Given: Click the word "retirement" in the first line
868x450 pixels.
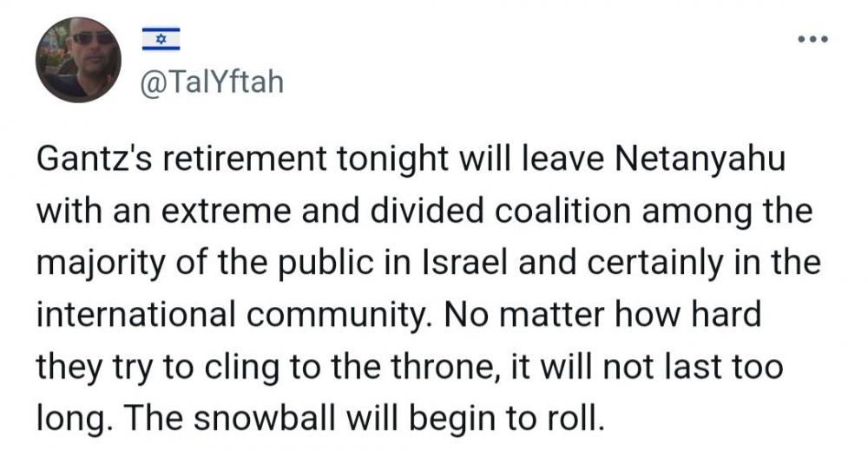Looking at the screenshot, I should pyautogui.click(x=244, y=160).
